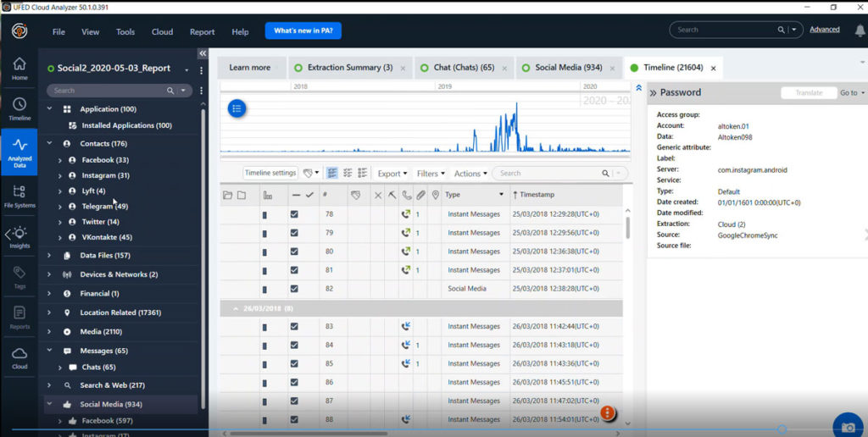
Task: Toggle checkbox for row 82
Action: (294, 289)
